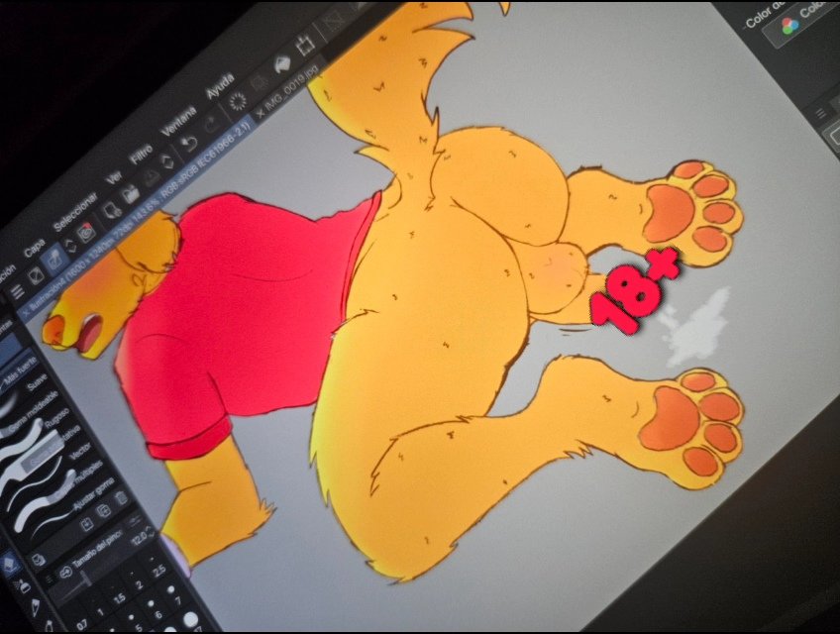This screenshot has height=634, width=840.
Task: Click the Save icon in command bar
Action: tap(152, 175)
